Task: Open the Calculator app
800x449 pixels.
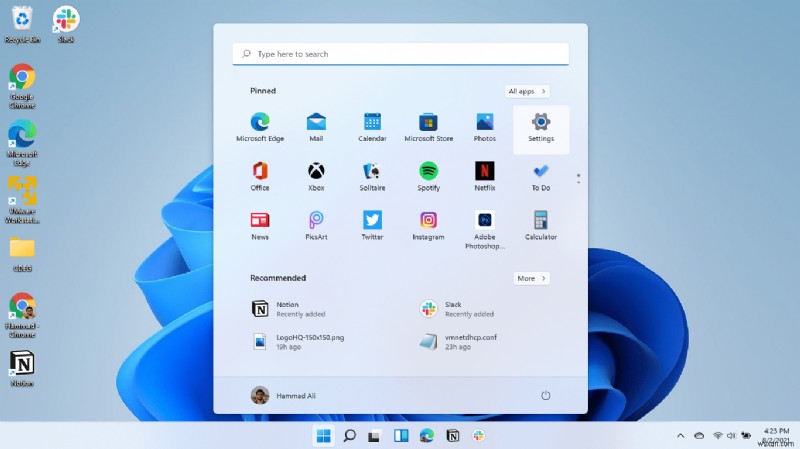Action: coord(541,226)
